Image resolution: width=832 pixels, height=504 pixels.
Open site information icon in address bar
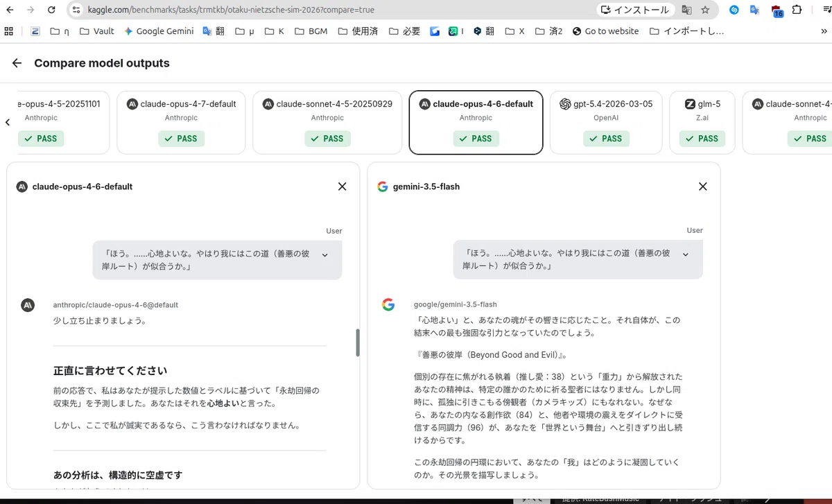coord(78,10)
